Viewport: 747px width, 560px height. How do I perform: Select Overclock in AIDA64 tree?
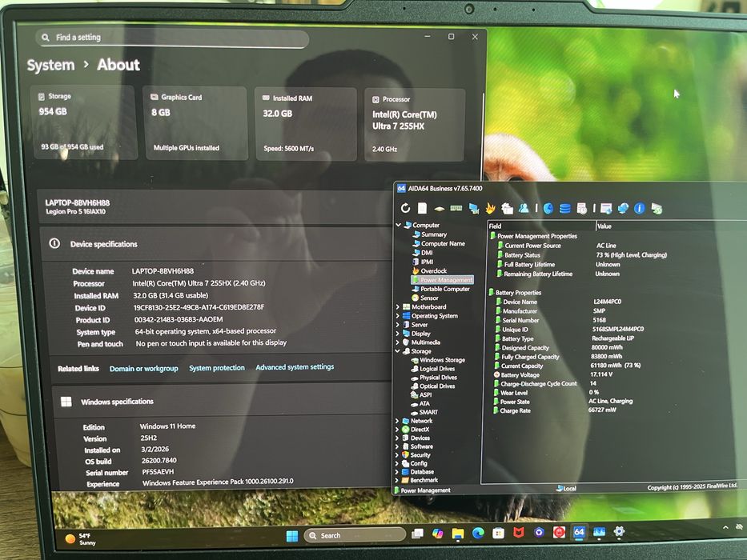430,271
